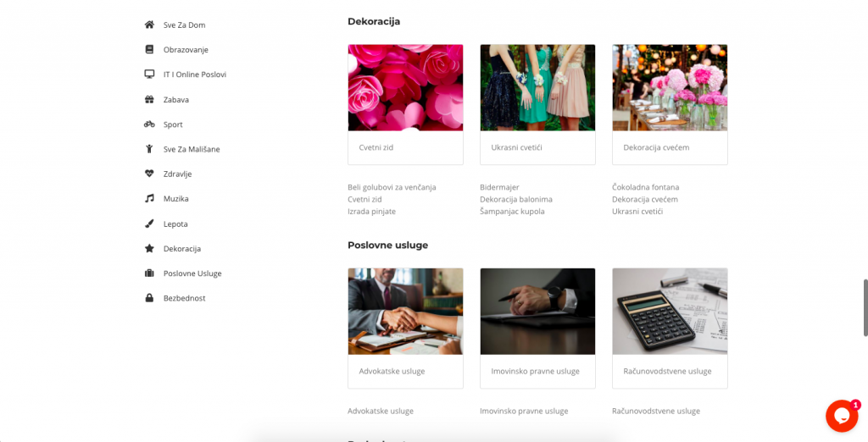Choose the bicycle icon for Sport
The image size is (868, 442).
click(x=149, y=124)
